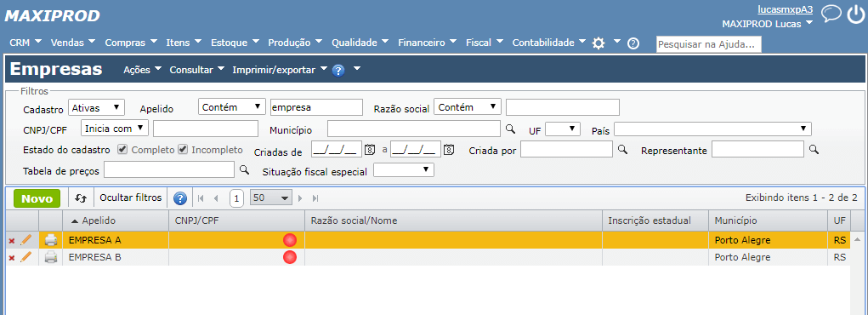Open the Consultar menu

click(197, 70)
